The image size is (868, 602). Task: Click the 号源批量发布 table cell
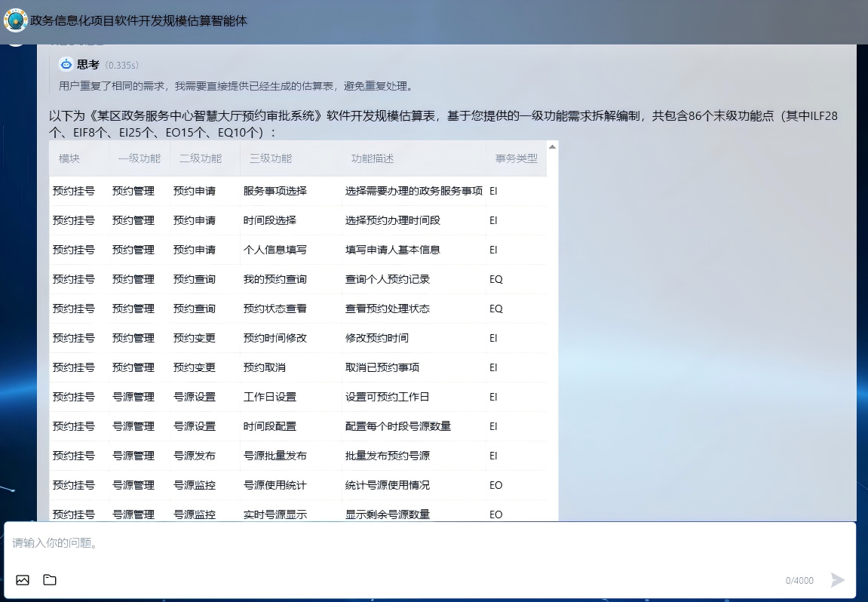(275, 456)
